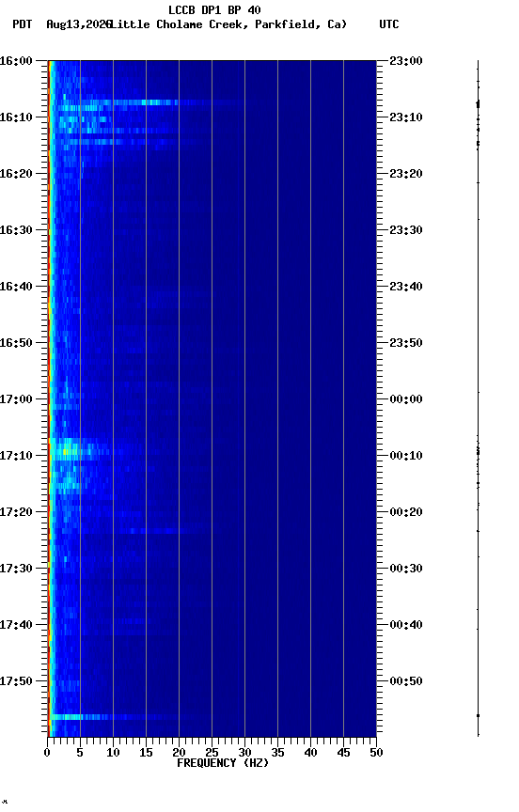The width and height of the screenshot is (519, 812).
Task: Select the 'PDT' timezone label
Action: [x=23, y=24]
